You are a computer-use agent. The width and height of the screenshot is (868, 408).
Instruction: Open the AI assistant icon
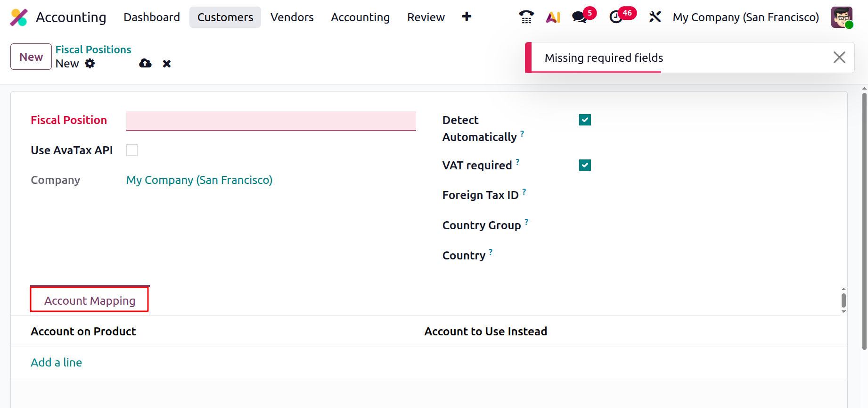coord(553,17)
